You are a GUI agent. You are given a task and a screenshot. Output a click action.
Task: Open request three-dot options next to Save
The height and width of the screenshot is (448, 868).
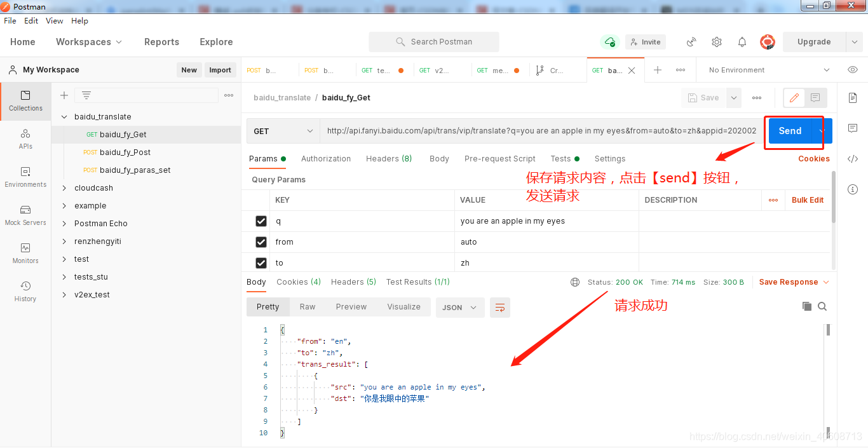coord(757,98)
